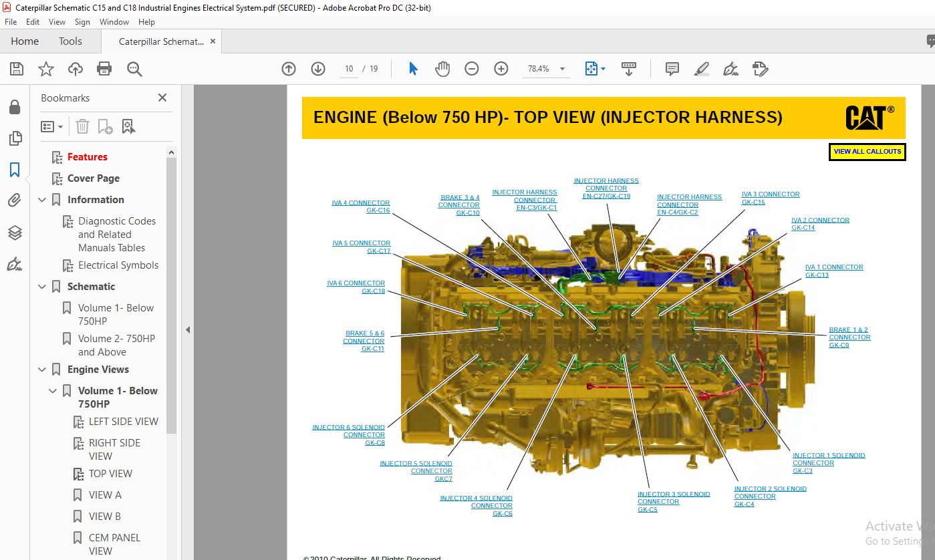Collapse navigation pane arrow handle
935x560 pixels.
188,329
